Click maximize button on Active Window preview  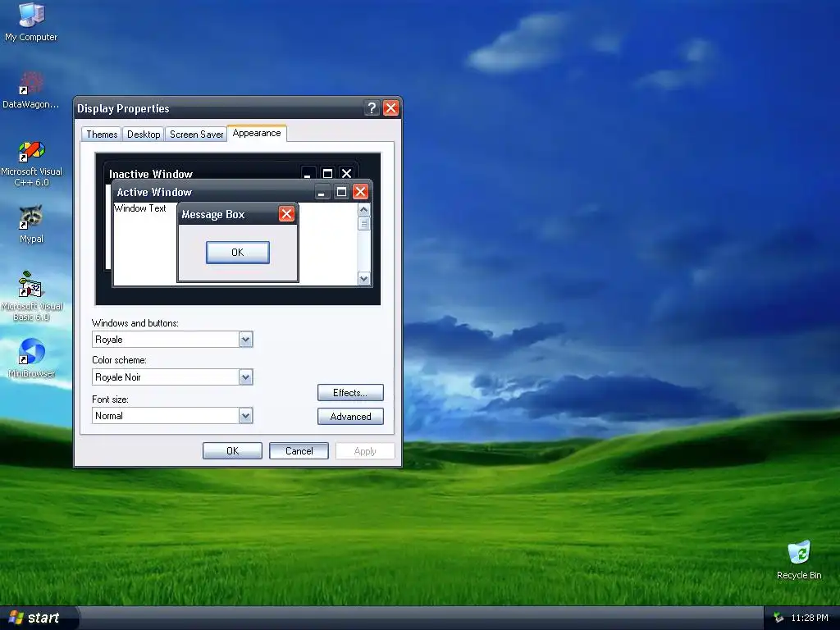tap(341, 192)
